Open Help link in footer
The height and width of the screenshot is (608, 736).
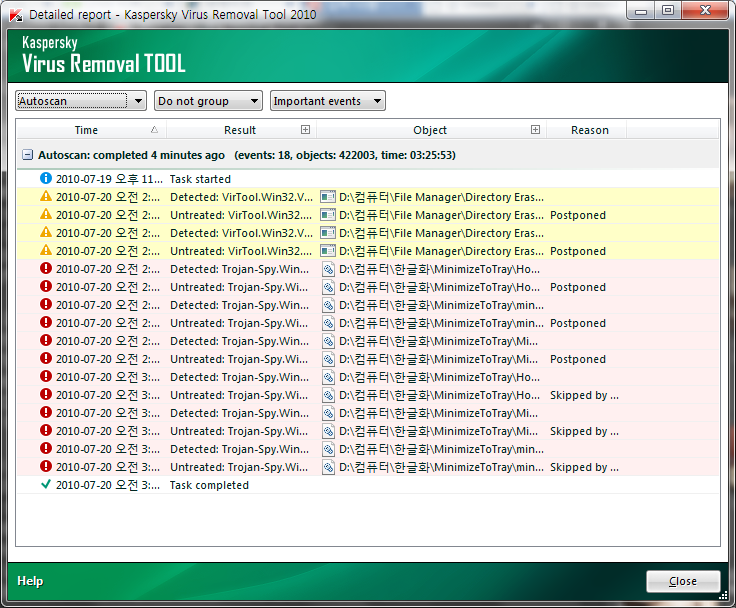pyautogui.click(x=30, y=581)
